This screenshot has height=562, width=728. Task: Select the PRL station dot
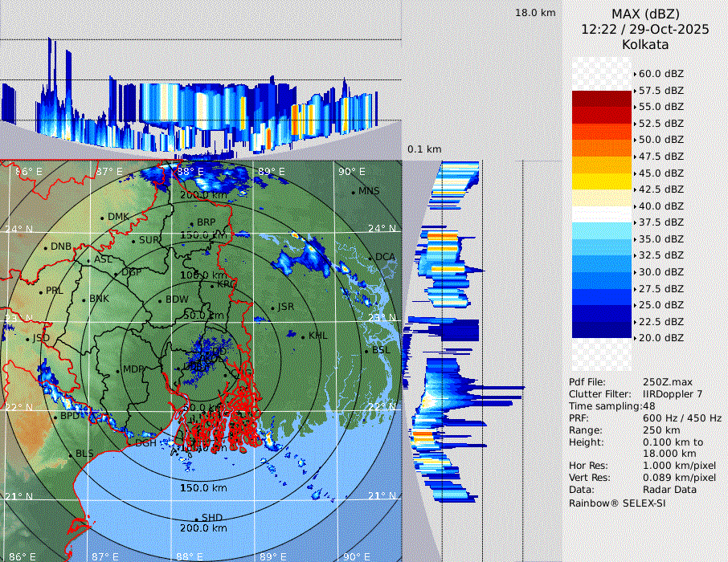click(x=40, y=291)
